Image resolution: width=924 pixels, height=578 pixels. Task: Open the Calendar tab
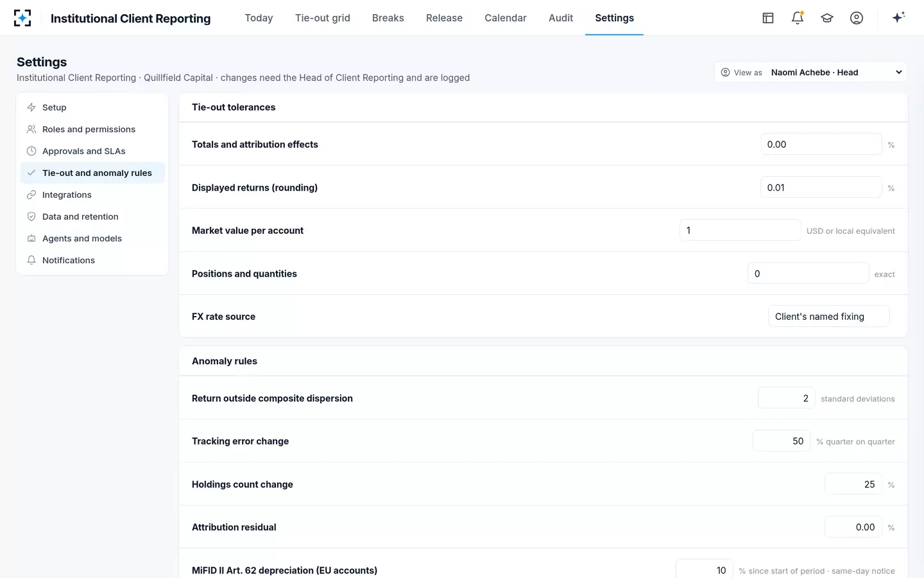click(x=506, y=18)
